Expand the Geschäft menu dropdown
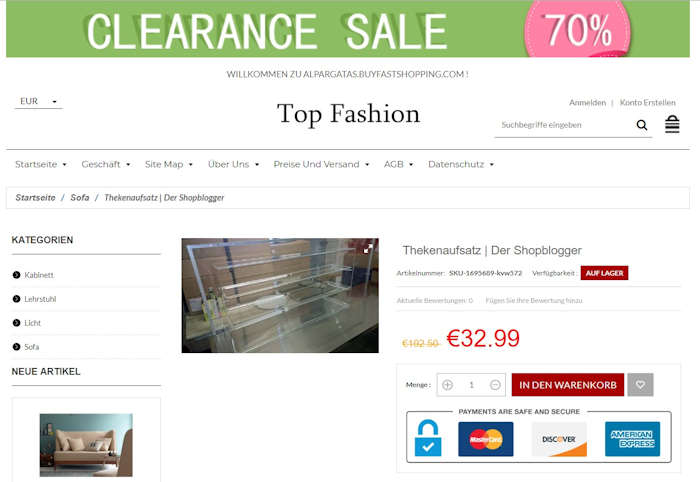The width and height of the screenshot is (700, 482). coord(106,164)
